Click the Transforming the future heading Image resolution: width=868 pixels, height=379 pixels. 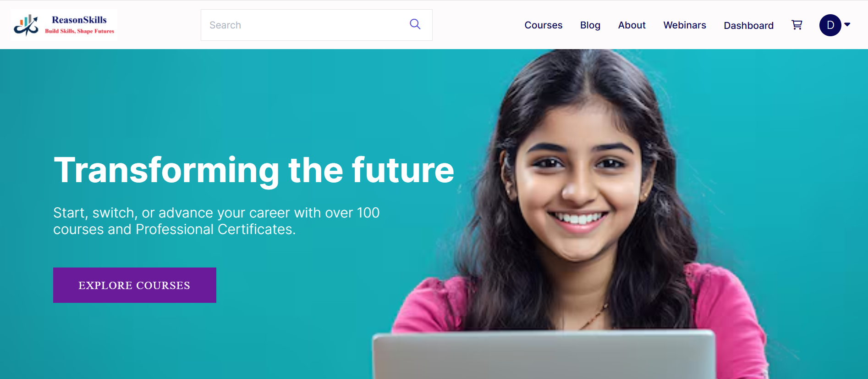pos(254,170)
